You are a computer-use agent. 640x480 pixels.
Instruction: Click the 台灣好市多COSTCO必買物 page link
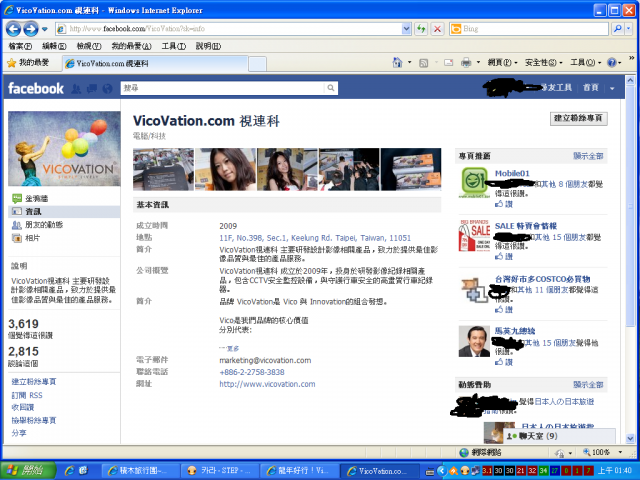tap(542, 279)
